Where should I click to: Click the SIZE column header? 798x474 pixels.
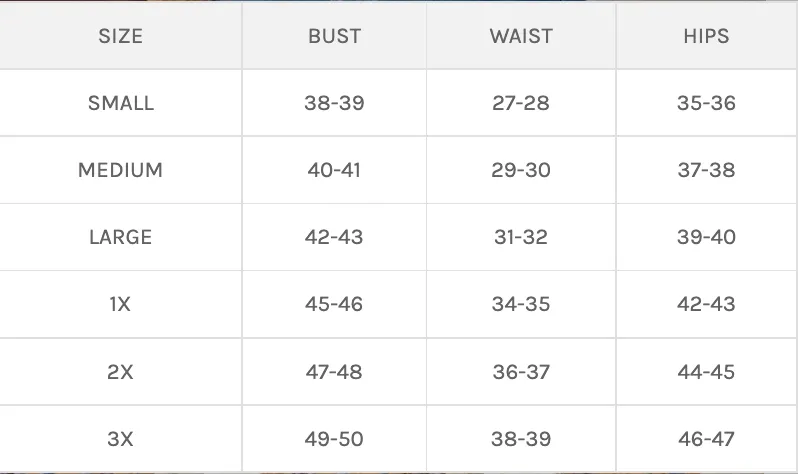[121, 36]
